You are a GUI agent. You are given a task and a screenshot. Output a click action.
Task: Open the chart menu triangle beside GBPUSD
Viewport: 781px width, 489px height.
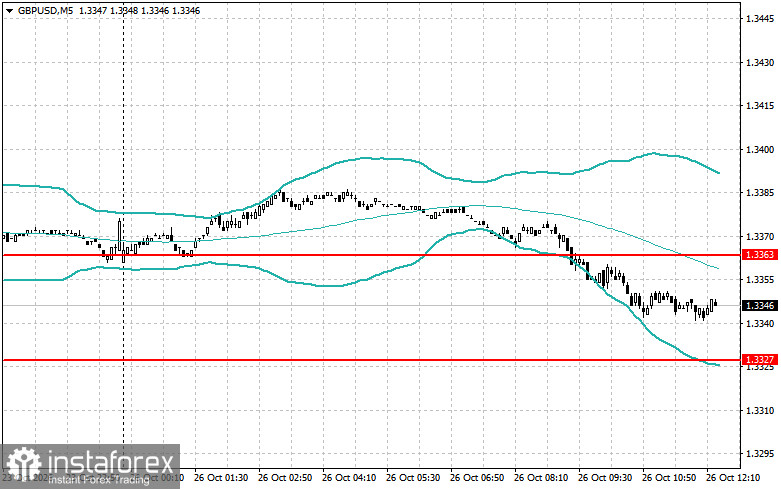[x=9, y=10]
